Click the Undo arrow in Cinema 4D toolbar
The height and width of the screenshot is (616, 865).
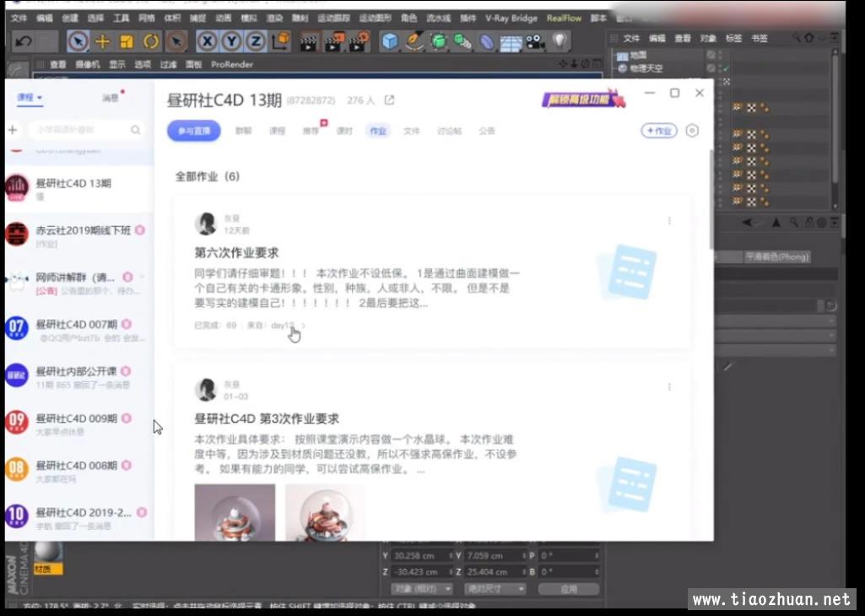tap(23, 41)
